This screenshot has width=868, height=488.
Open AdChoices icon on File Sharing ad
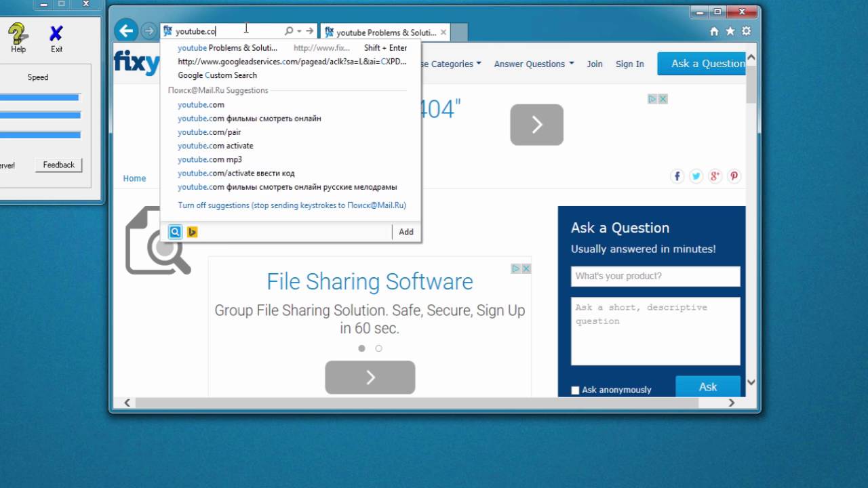(x=515, y=268)
